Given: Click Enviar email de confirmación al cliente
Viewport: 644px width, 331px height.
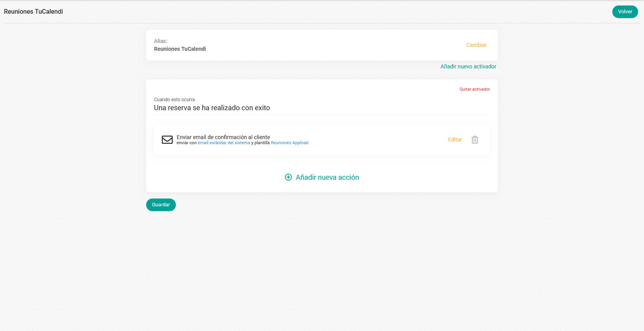Looking at the screenshot, I should tap(223, 137).
